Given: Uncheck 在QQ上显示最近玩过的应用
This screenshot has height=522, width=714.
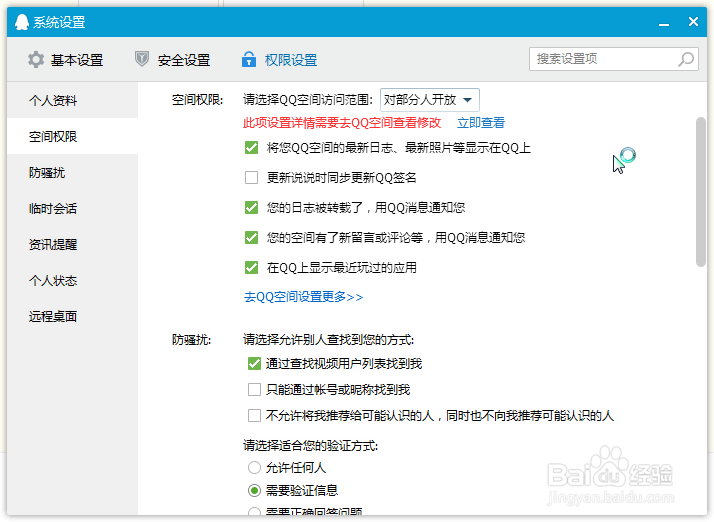Looking at the screenshot, I should [251, 267].
